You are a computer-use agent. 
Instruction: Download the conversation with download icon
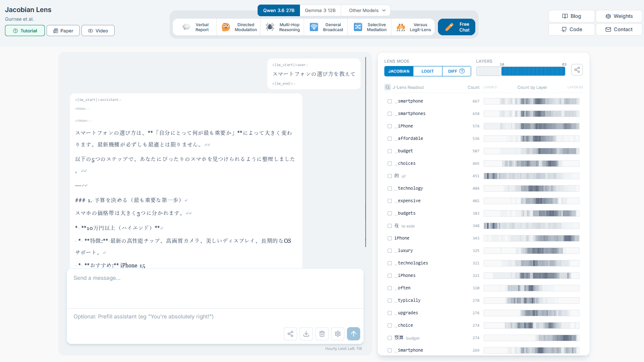point(306,334)
